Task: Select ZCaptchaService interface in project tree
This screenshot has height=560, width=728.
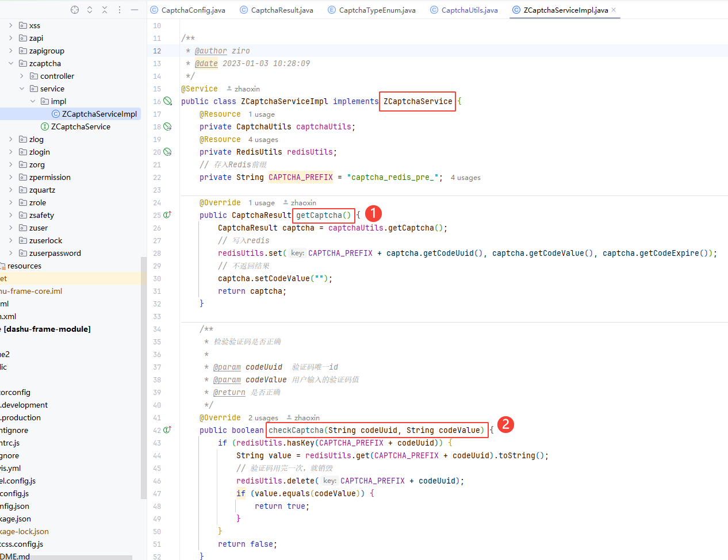Action: 81,126
